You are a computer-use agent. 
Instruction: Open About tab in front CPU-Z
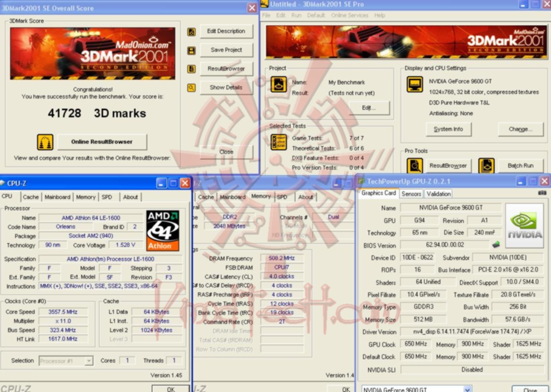click(131, 197)
